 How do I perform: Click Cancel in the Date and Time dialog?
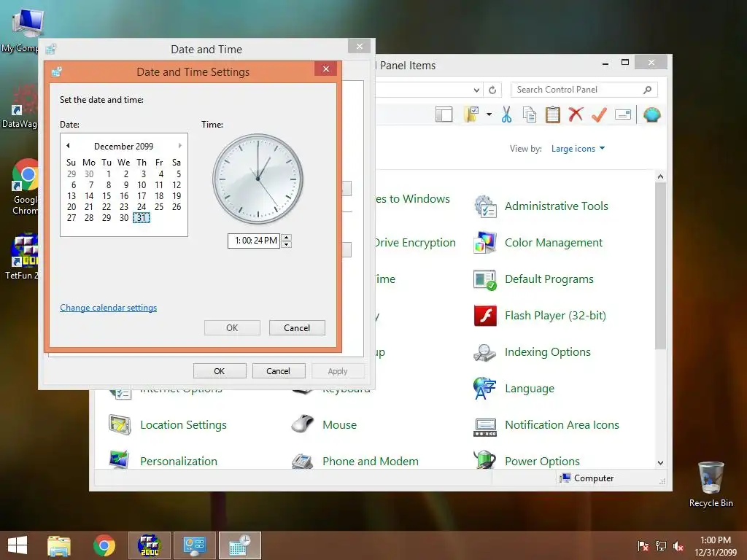278,371
